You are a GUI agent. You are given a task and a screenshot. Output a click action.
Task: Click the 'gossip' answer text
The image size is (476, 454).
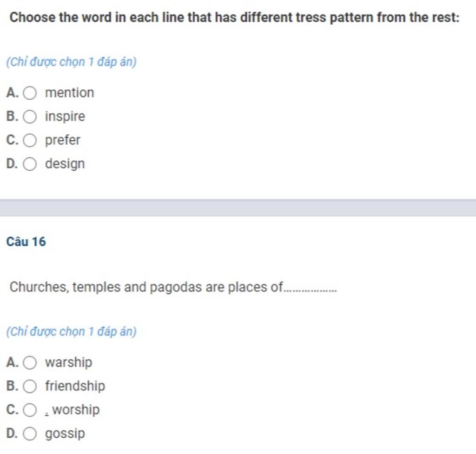coord(65,434)
